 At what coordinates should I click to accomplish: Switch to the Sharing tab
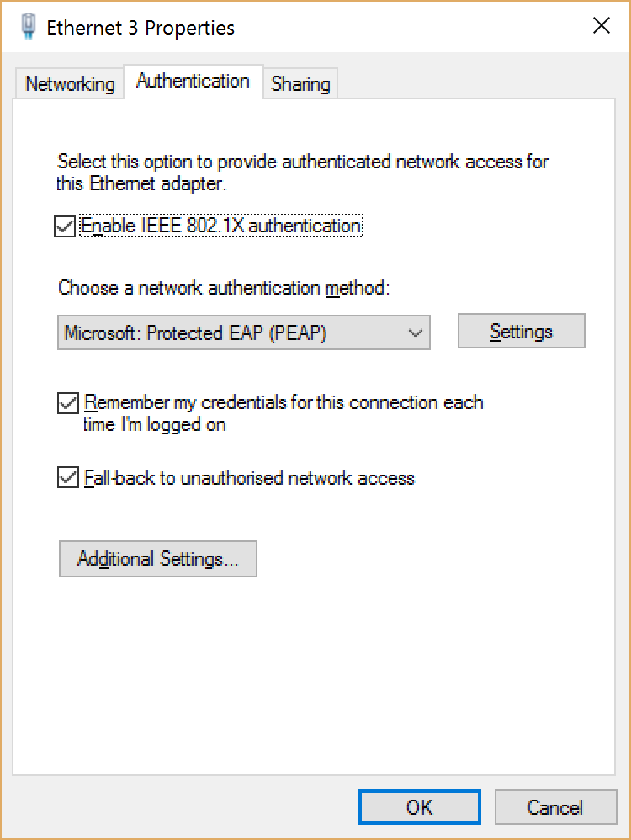[x=300, y=83]
